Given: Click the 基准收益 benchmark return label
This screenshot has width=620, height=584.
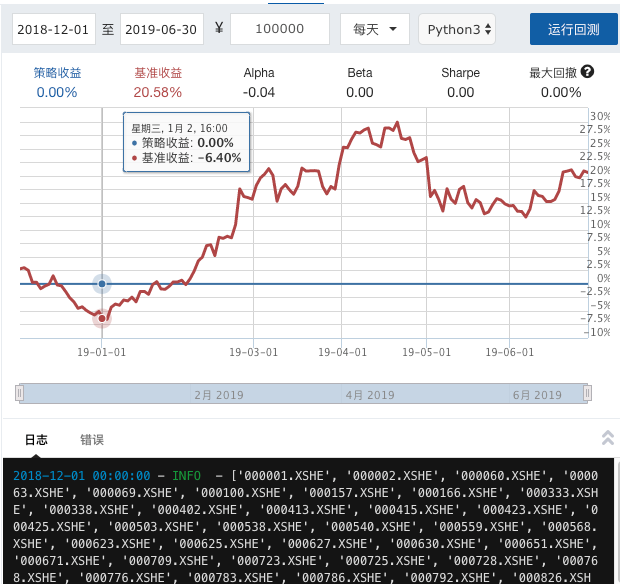Looking at the screenshot, I should [x=158, y=73].
